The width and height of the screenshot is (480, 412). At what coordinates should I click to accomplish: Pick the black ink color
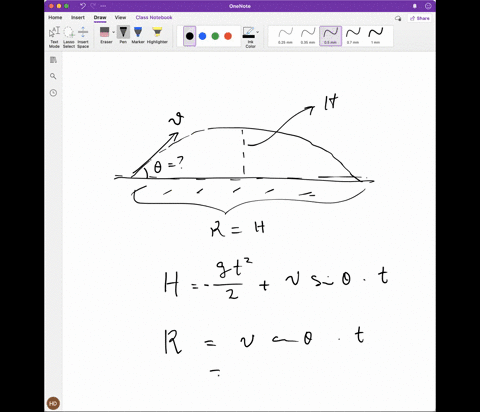pos(190,36)
